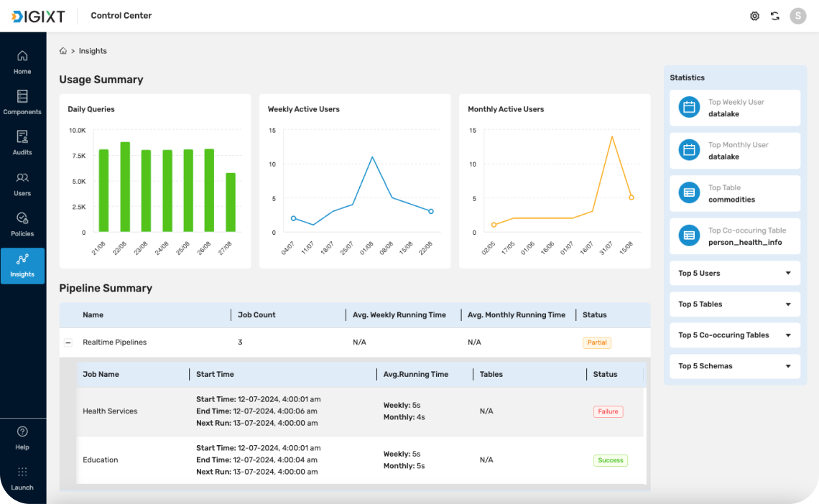Expand Top 5 Co-occuring Tables dropdown
This screenshot has width=819, height=504.
pos(735,335)
